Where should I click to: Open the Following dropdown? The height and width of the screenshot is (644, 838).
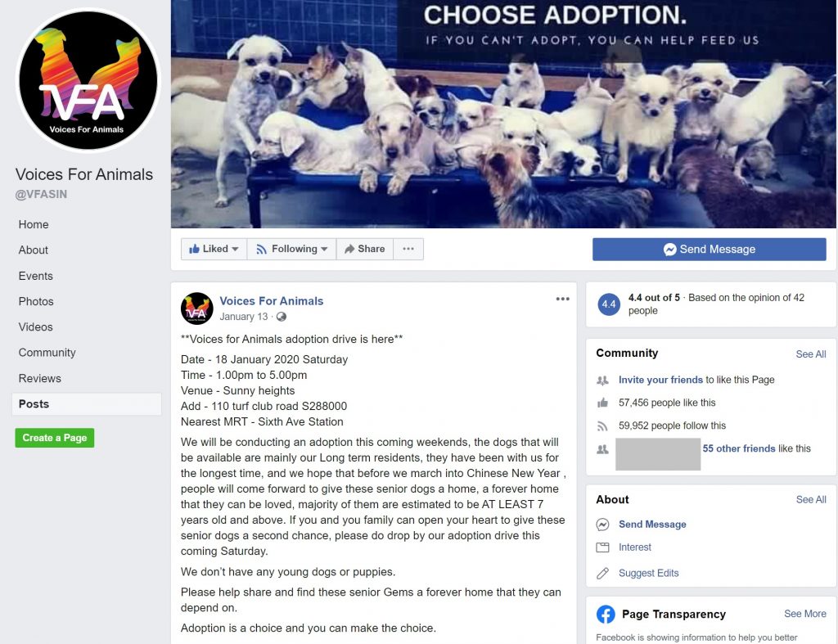pos(292,249)
